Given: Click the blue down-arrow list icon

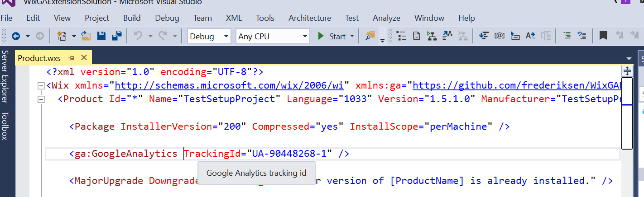Looking at the screenshot, I should point(484,36).
